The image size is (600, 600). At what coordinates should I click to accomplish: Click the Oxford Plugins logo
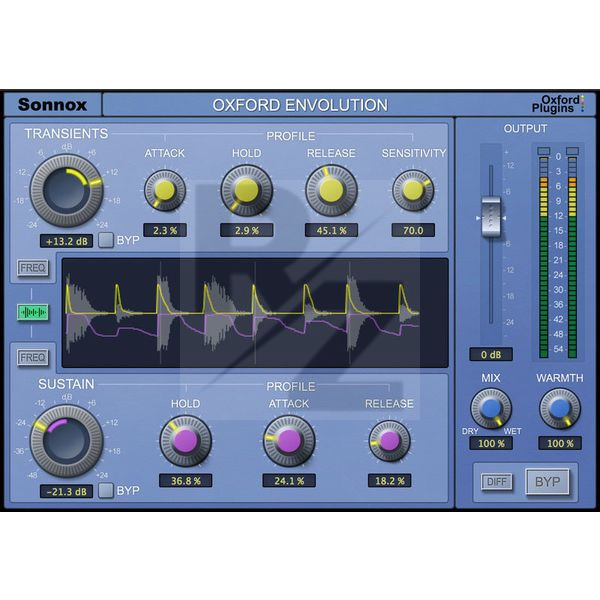click(x=558, y=104)
